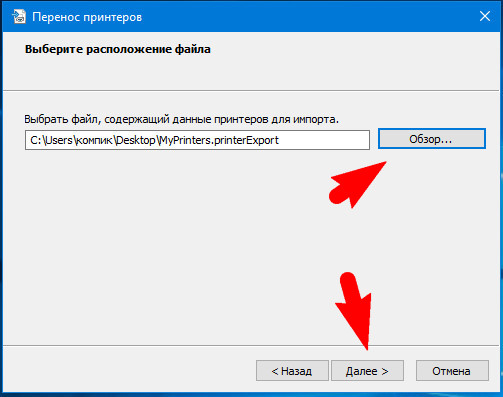Click the C:\Users portion of file path
The height and width of the screenshot is (397, 503).
pyautogui.click(x=51, y=140)
